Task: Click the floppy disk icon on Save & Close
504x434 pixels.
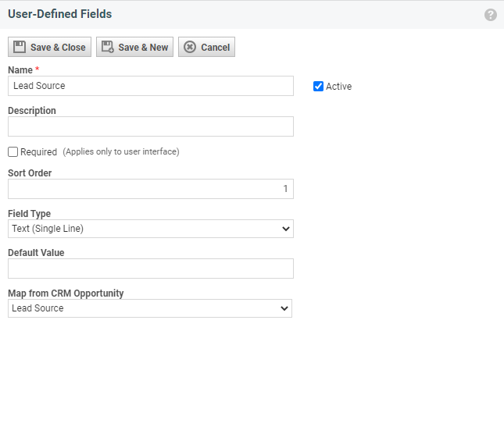Action: [20, 47]
